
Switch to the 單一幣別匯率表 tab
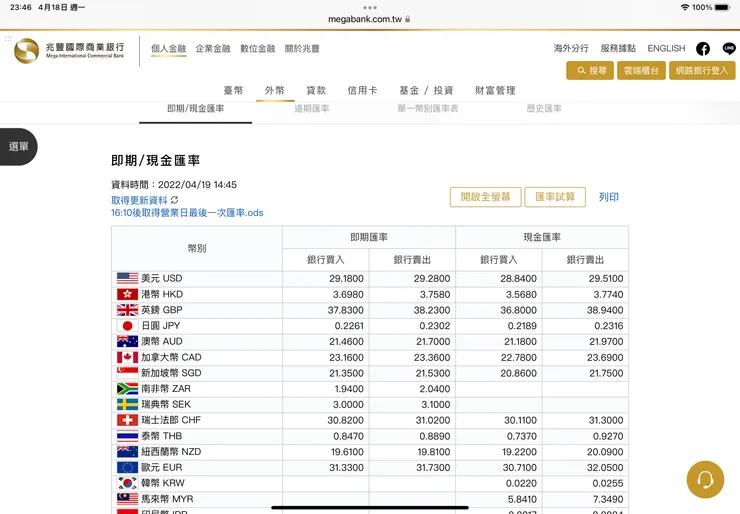428,109
